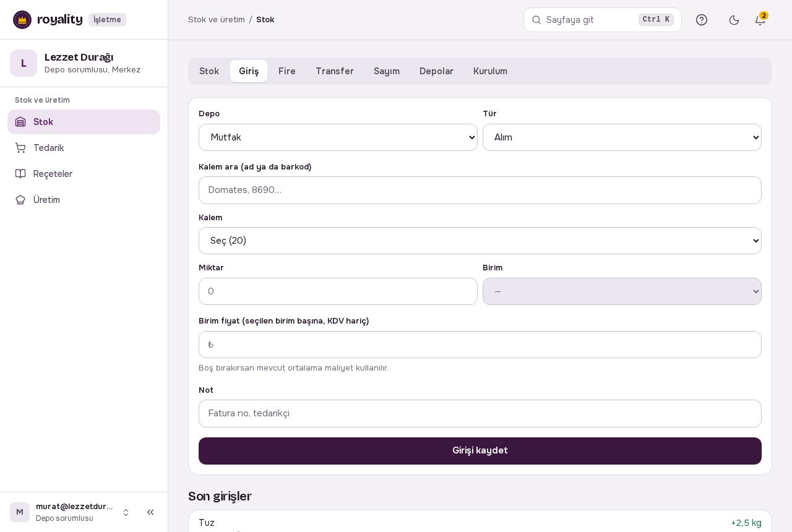Click the Lezzet Durağı L avatar
The width and height of the screenshot is (792, 532).
tap(24, 63)
